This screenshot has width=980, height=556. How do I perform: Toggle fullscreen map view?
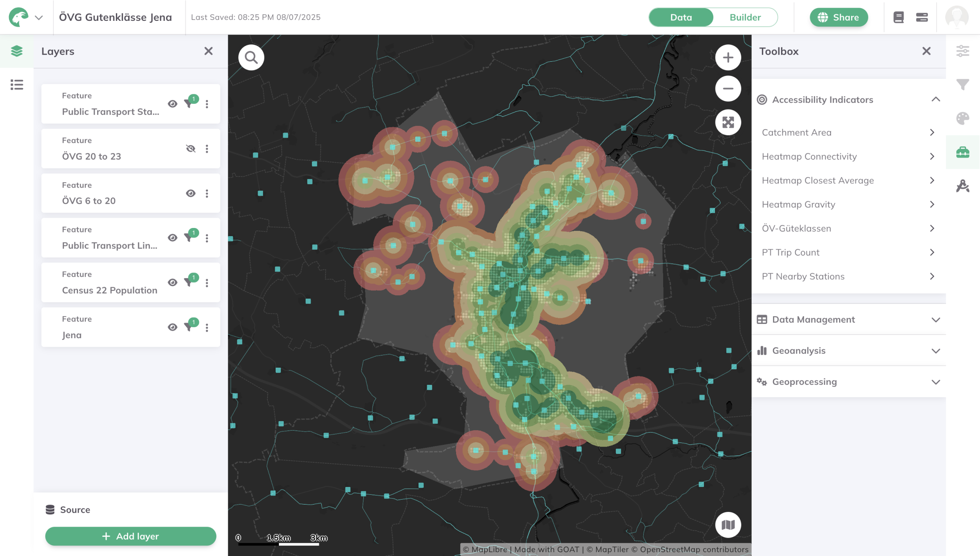[728, 122]
